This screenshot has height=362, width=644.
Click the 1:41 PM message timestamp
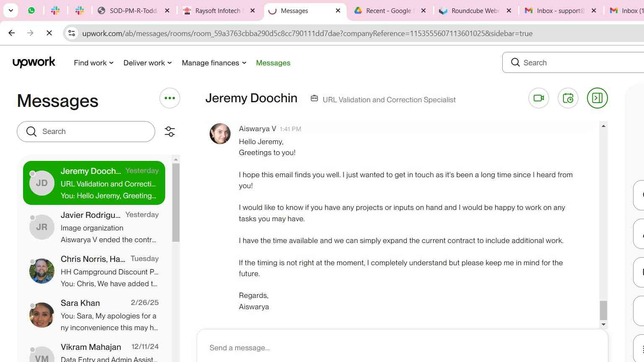point(291,129)
